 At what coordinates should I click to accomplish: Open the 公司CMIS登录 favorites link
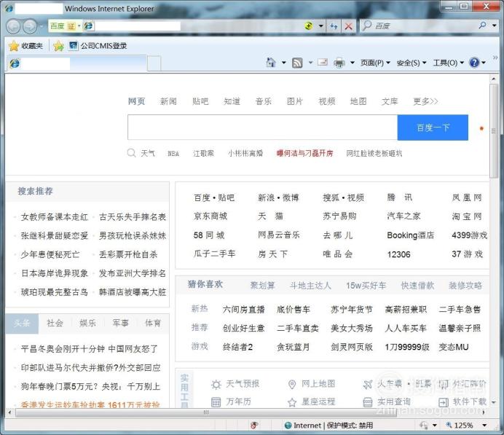pos(98,46)
